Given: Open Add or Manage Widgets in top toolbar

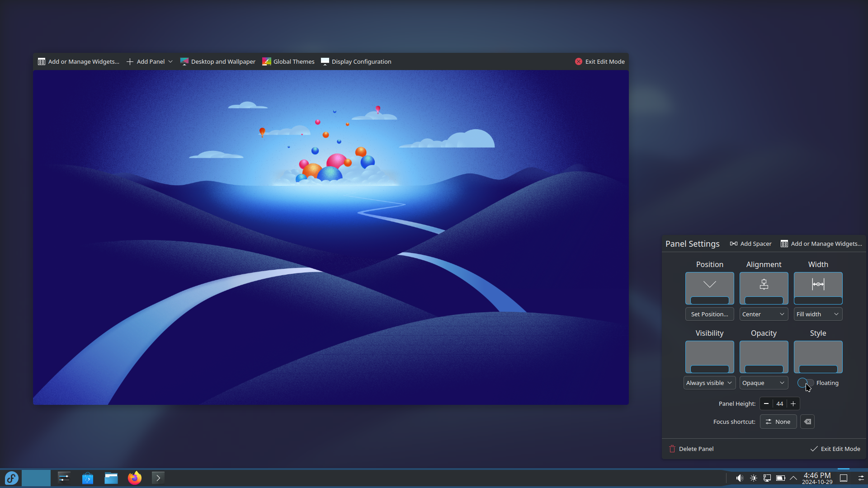Looking at the screenshot, I should pos(79,61).
